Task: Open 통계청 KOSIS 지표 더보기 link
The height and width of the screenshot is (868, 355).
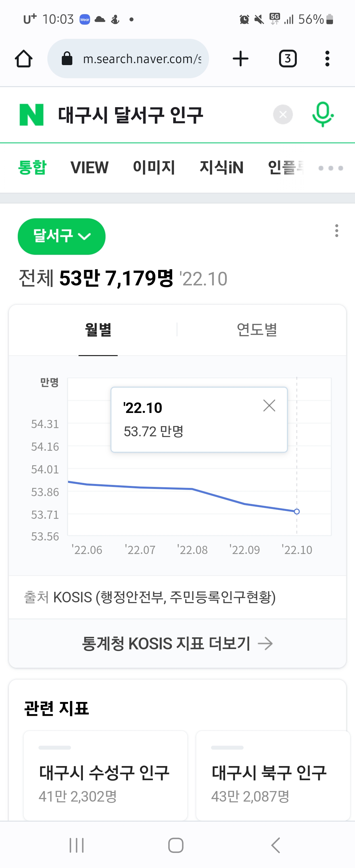Action: (177, 643)
